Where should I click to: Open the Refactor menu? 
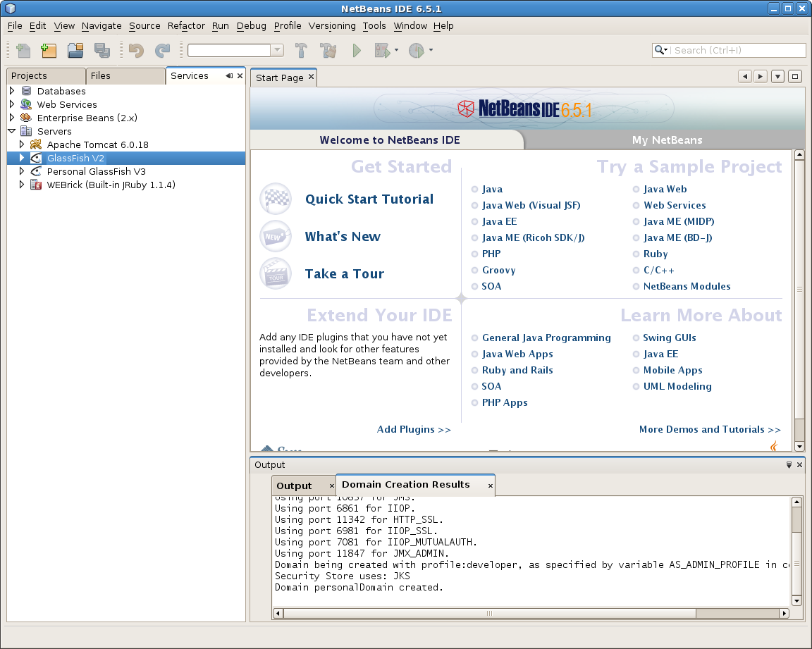[x=186, y=25]
